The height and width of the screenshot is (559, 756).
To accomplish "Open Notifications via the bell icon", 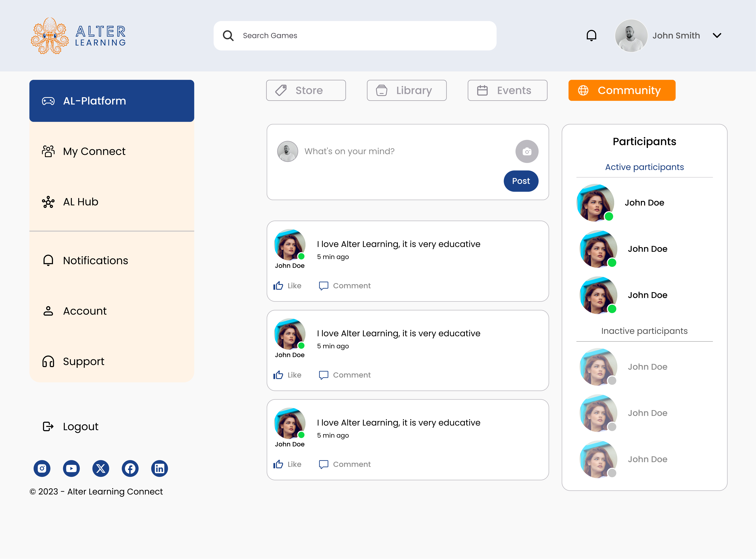I will coord(48,260).
